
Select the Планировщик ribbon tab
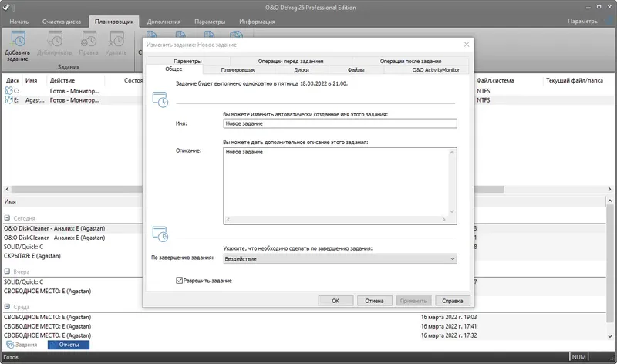[114, 22]
